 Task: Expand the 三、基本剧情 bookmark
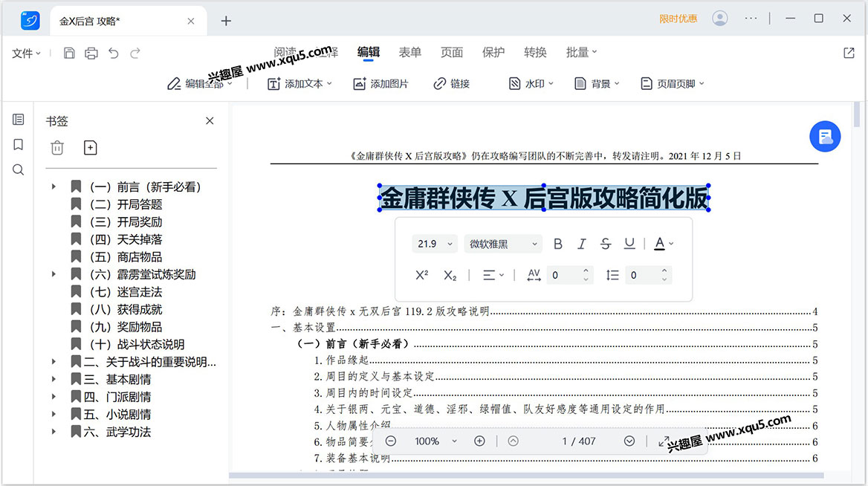click(x=54, y=380)
